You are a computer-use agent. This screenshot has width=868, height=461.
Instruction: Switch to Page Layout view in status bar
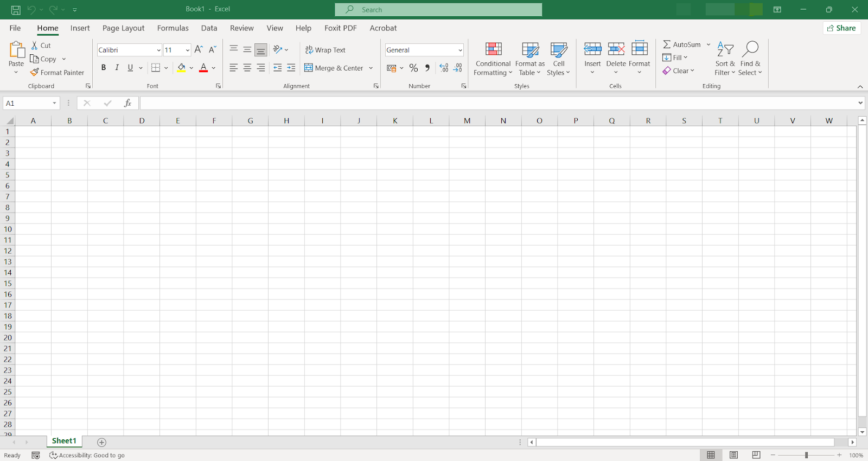tap(733, 455)
